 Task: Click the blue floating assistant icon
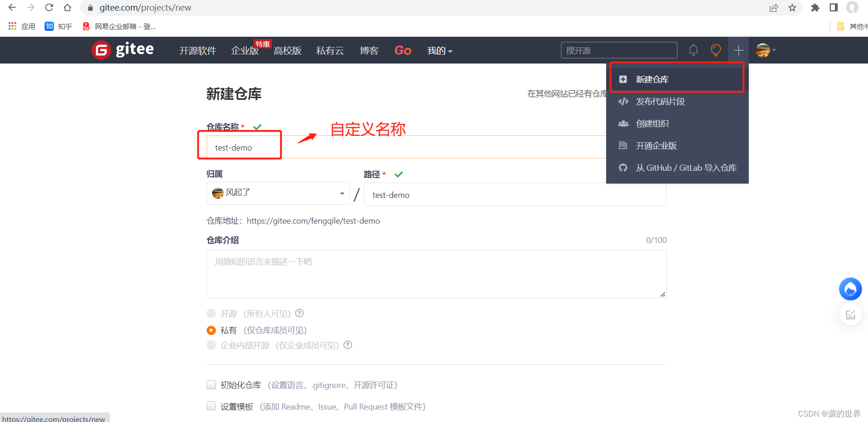pyautogui.click(x=850, y=289)
